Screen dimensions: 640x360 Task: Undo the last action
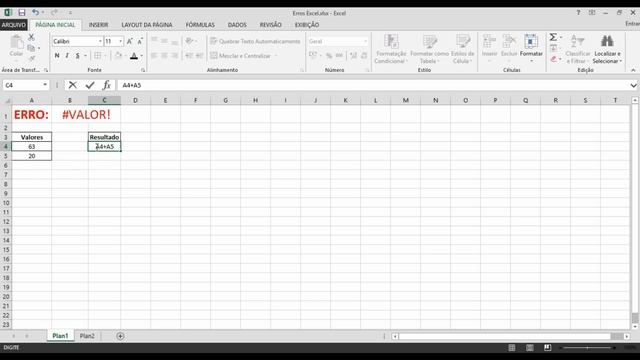(x=36, y=13)
